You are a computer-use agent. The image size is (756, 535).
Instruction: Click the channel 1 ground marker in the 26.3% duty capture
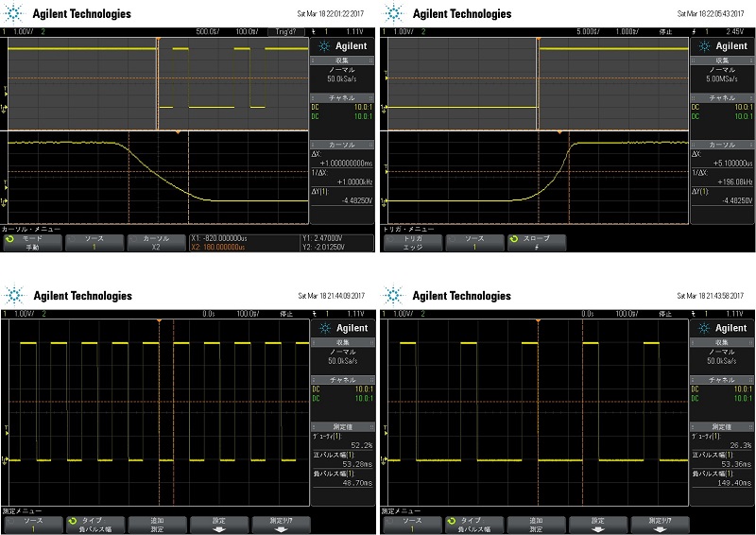click(x=382, y=460)
